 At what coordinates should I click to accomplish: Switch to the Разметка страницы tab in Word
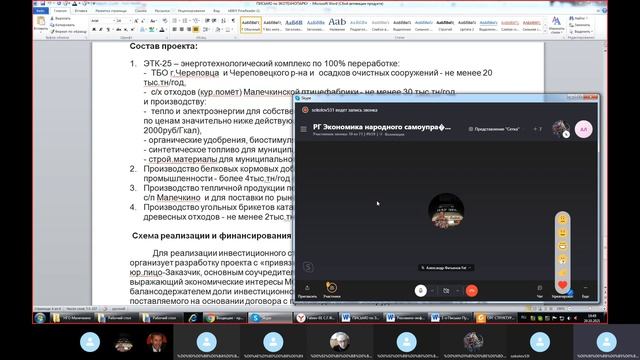click(x=111, y=11)
